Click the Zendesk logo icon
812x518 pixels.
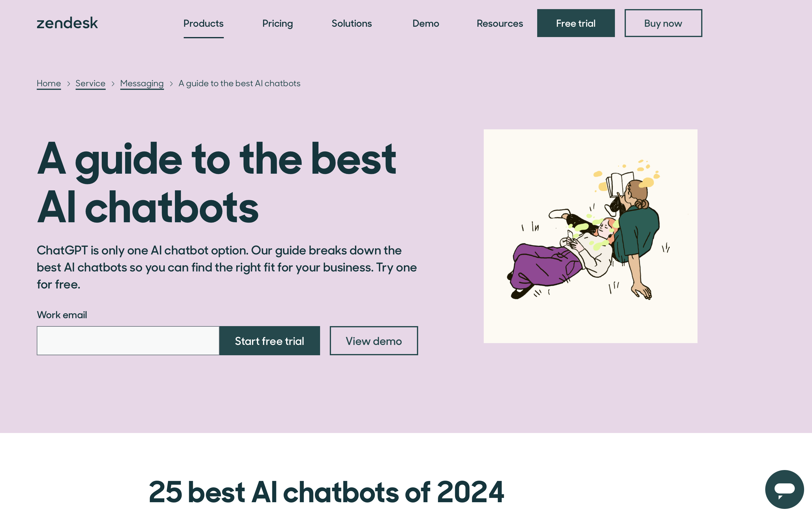pyautogui.click(x=67, y=22)
